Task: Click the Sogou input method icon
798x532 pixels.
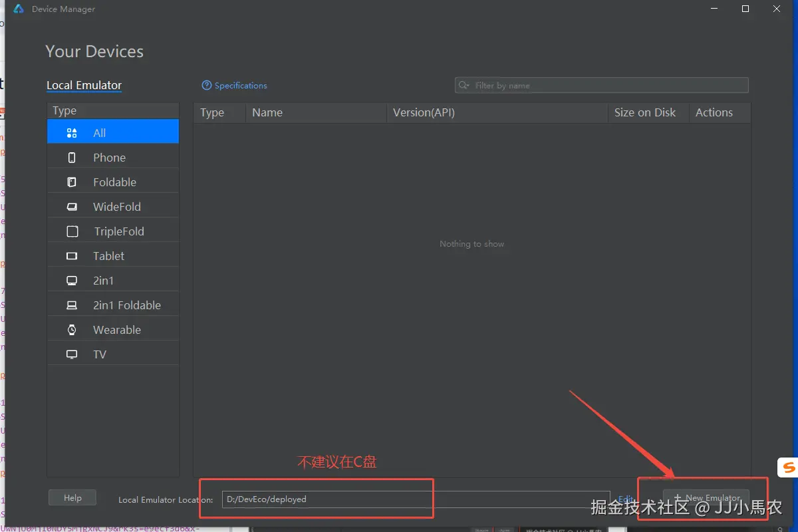Action: (x=787, y=467)
